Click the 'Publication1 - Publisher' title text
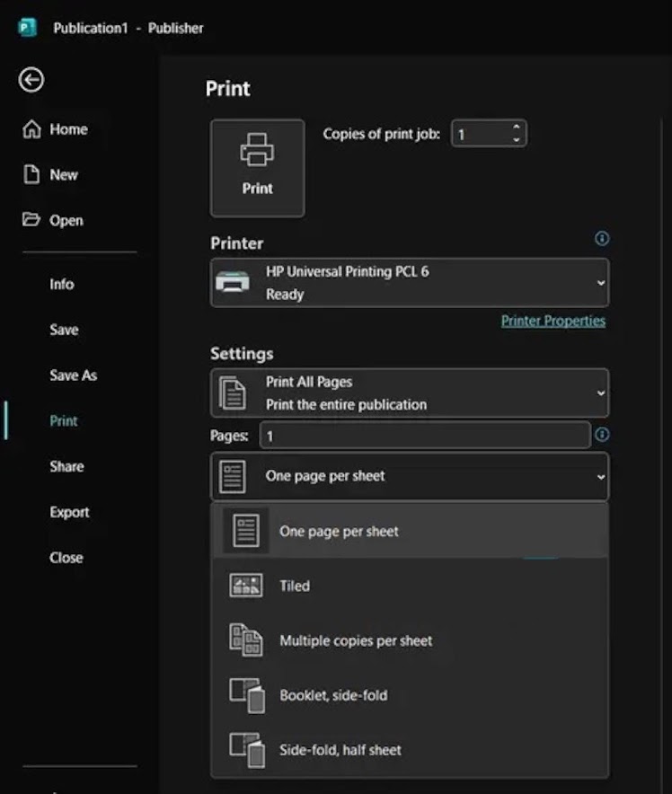The image size is (672, 794). [128, 28]
